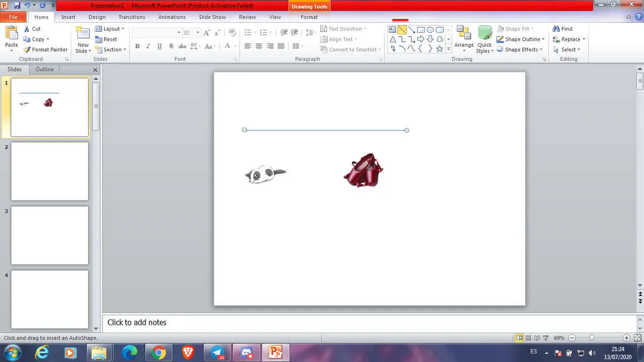Reset the slide layout
The image size is (644, 362).
pyautogui.click(x=106, y=39)
